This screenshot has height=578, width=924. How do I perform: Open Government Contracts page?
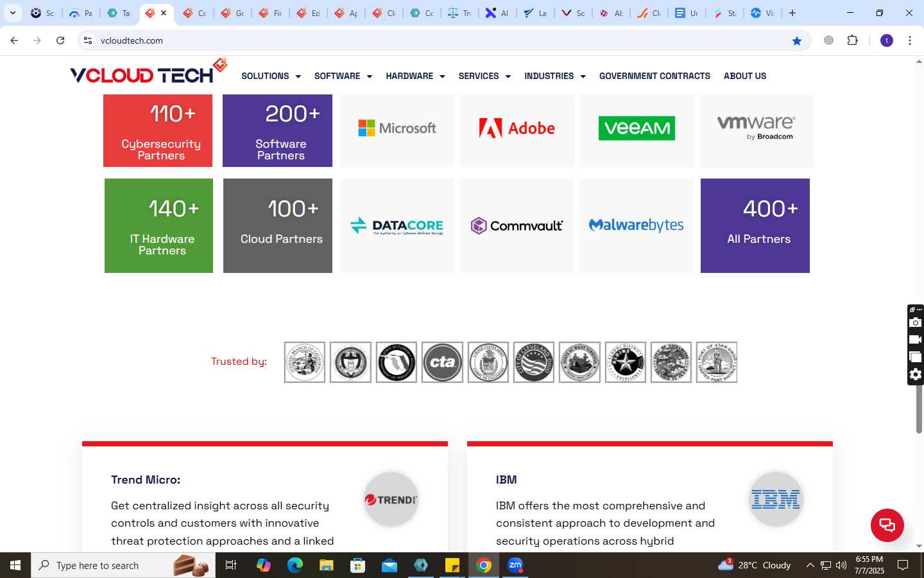coord(654,76)
